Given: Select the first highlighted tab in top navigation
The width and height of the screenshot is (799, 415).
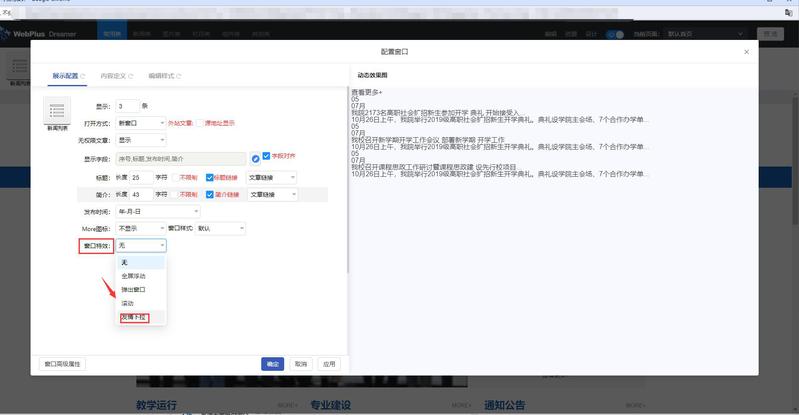Looking at the screenshot, I should [112, 34].
